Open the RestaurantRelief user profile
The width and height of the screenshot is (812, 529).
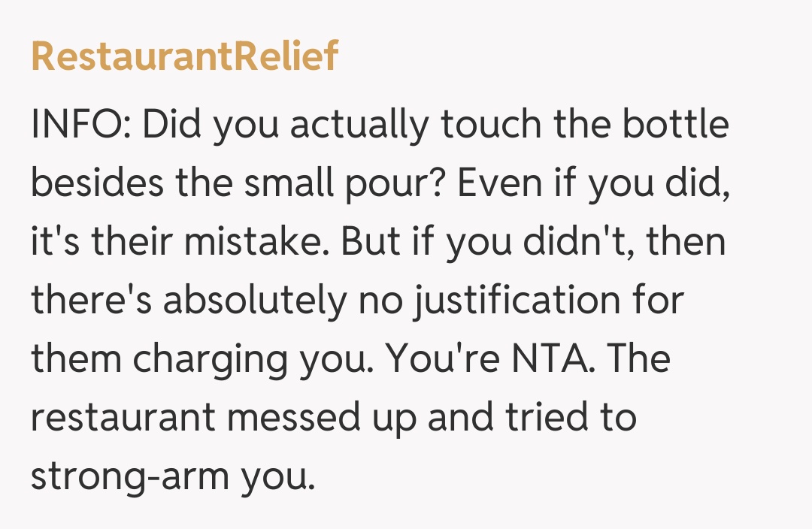tap(184, 56)
